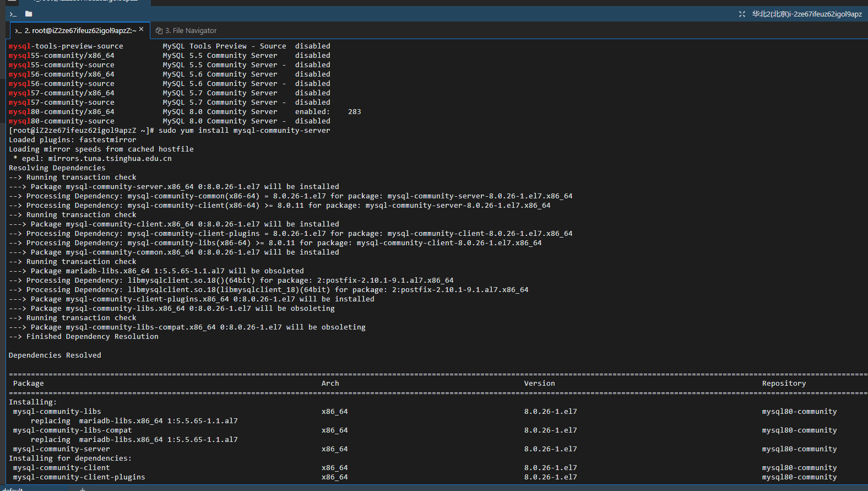Select the 'default' session tab at bottom
Screen dimensions: 868x491
pos(12,489)
